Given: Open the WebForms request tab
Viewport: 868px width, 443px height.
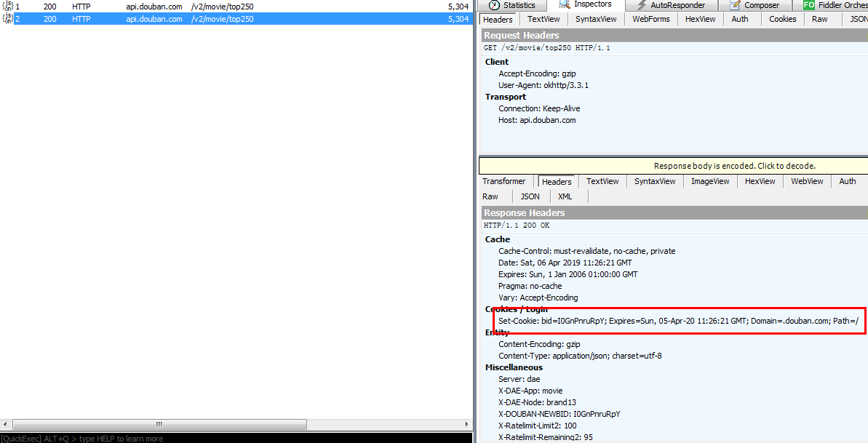Looking at the screenshot, I should (651, 19).
